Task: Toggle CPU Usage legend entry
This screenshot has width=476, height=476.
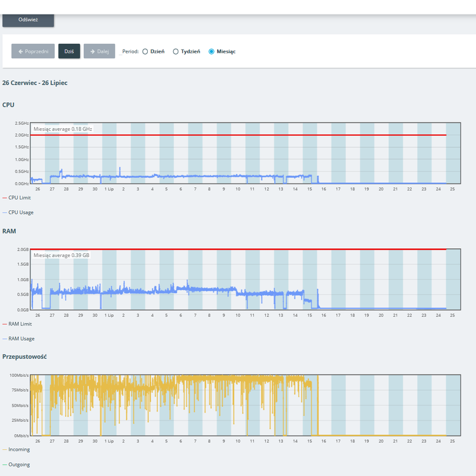Action: coord(20,213)
